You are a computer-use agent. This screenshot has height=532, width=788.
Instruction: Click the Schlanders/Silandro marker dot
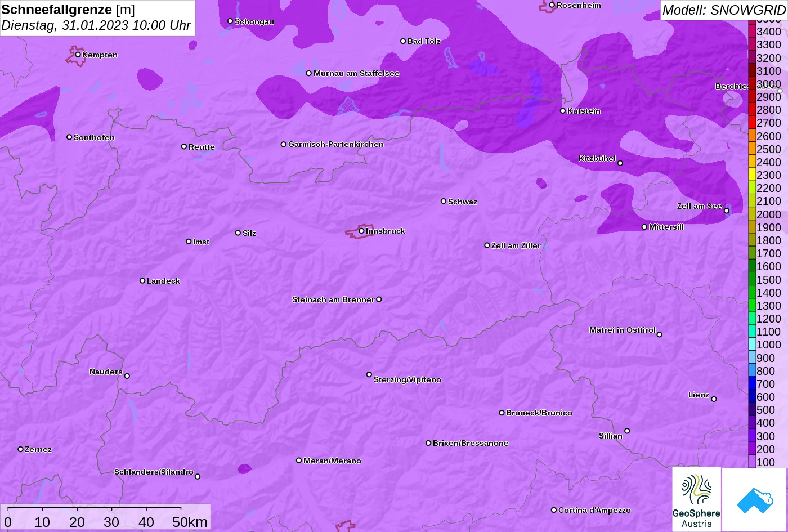pos(197,476)
